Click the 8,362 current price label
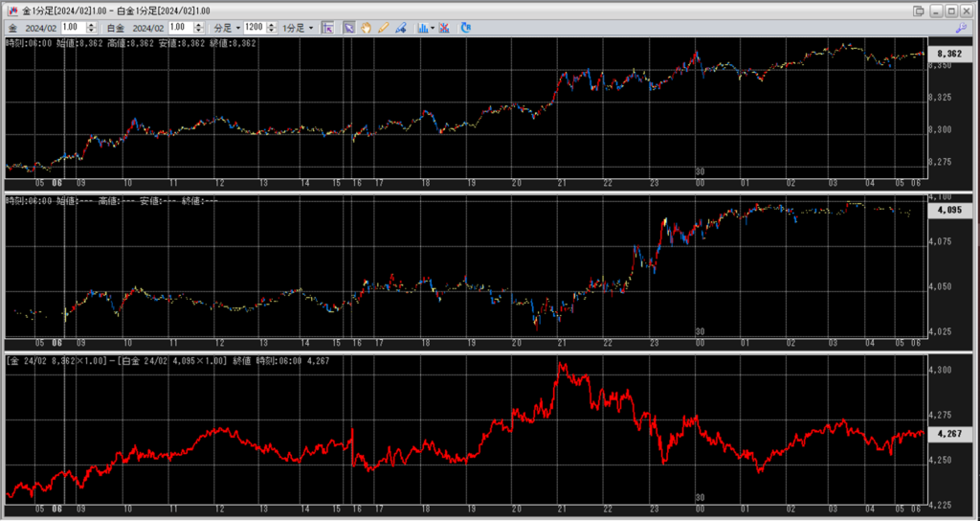 [949, 54]
